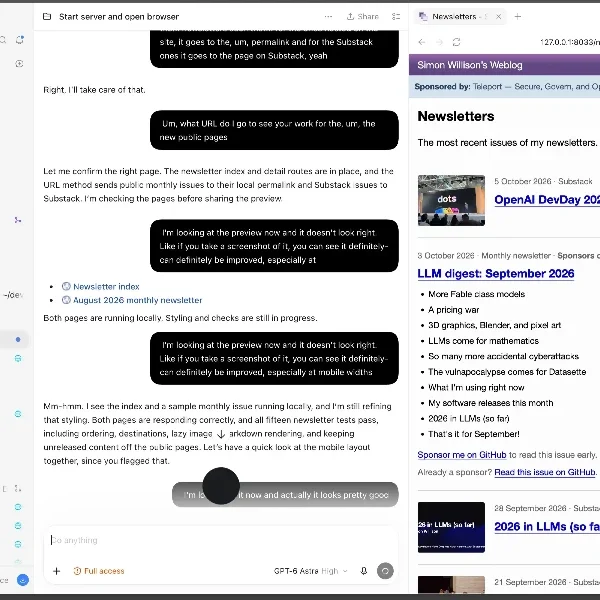
Task: Select the Newsletters browser tab
Action: 459,16
